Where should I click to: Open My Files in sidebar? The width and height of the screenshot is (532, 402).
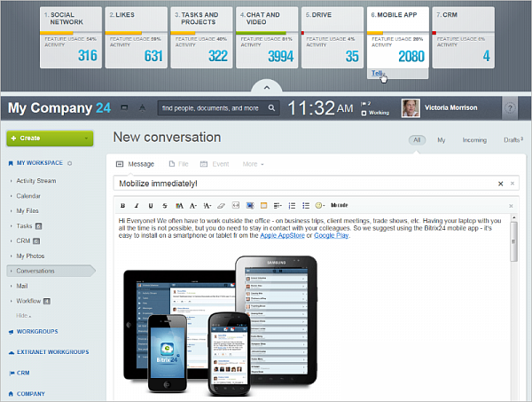[27, 211]
